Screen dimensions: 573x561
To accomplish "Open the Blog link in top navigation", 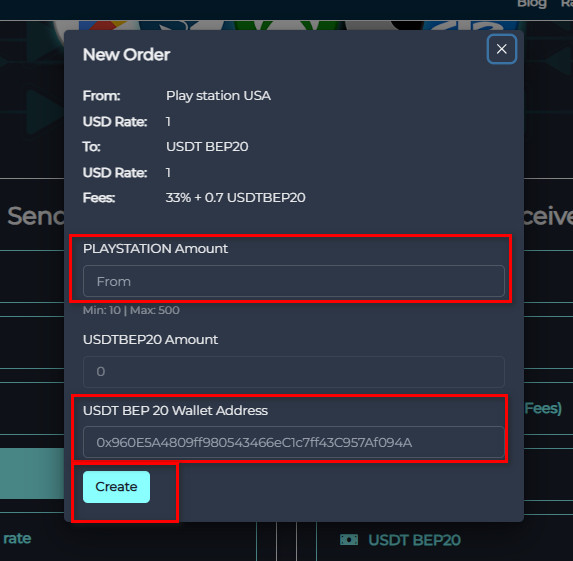I will coord(532,4).
